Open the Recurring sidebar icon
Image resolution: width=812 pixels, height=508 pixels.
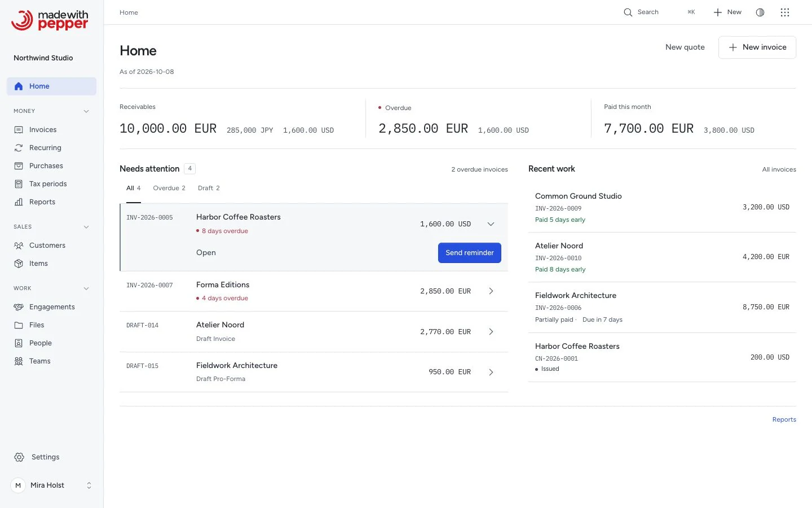[x=19, y=148]
